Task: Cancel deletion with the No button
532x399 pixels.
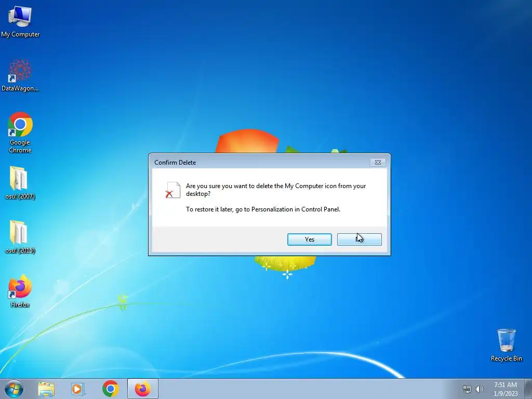Action: (x=360, y=240)
